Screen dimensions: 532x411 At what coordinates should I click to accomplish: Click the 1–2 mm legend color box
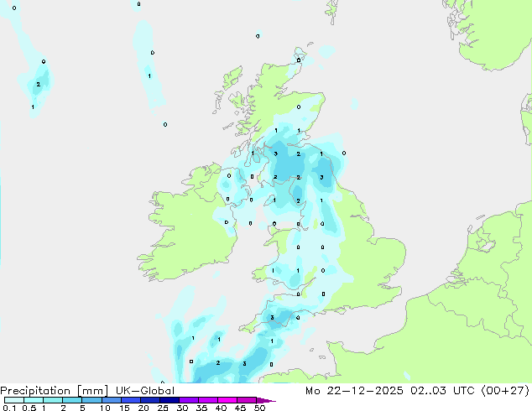pos(53,400)
